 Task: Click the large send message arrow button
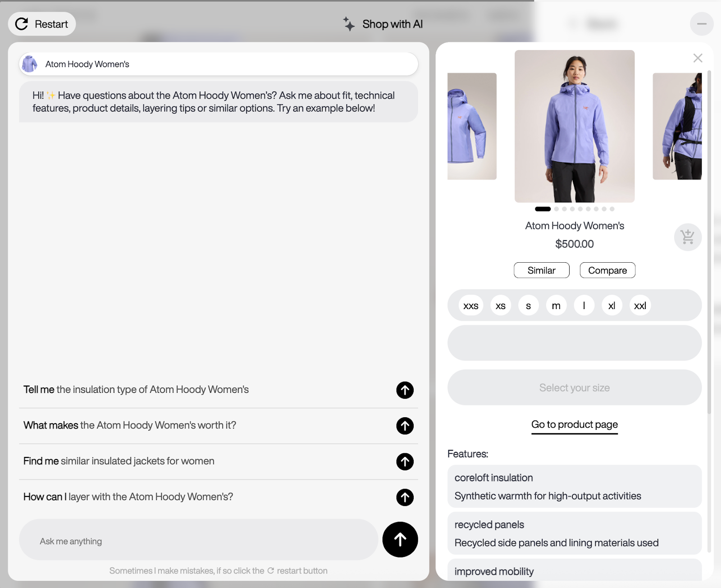pos(400,540)
